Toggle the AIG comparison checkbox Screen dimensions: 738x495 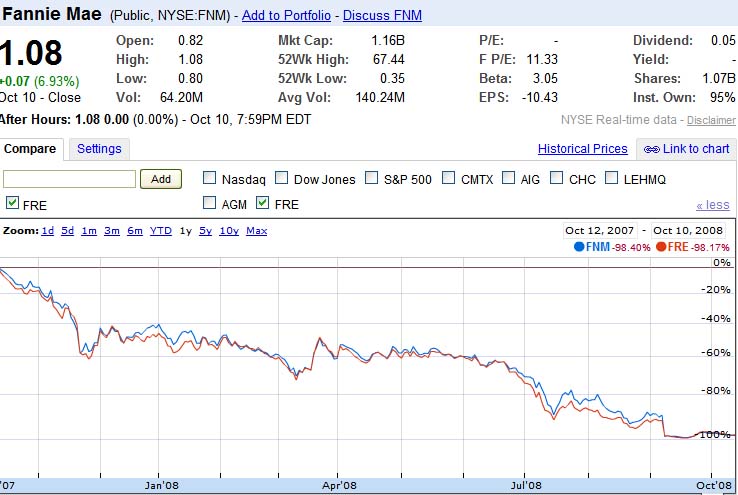point(508,178)
